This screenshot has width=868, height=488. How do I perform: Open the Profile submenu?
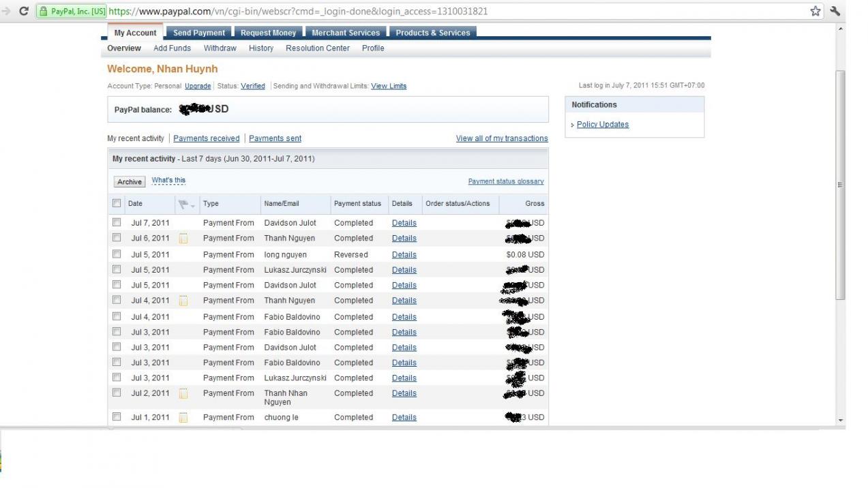tap(373, 48)
